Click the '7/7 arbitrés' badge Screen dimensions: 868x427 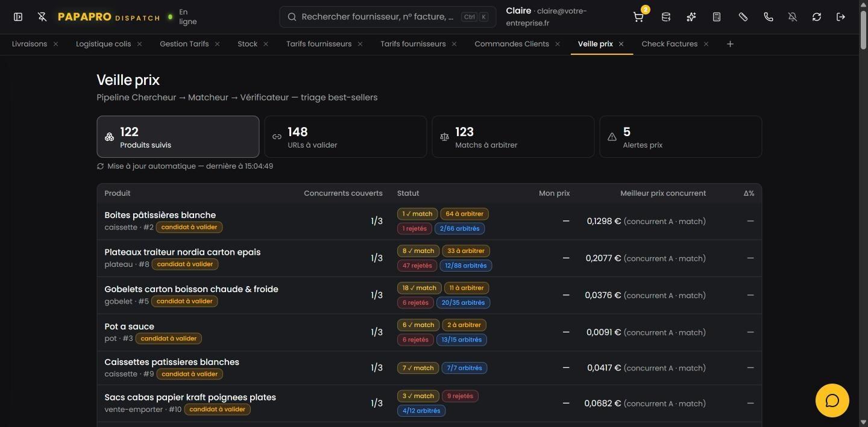(x=464, y=368)
